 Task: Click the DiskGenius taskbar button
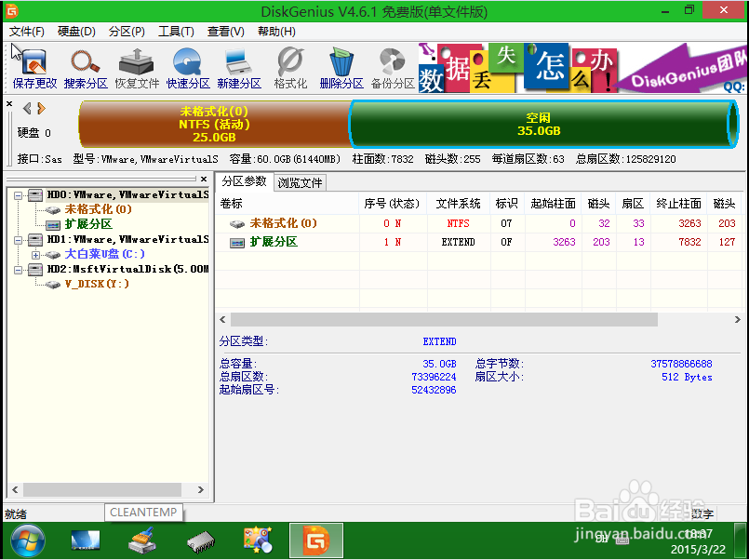click(316, 540)
